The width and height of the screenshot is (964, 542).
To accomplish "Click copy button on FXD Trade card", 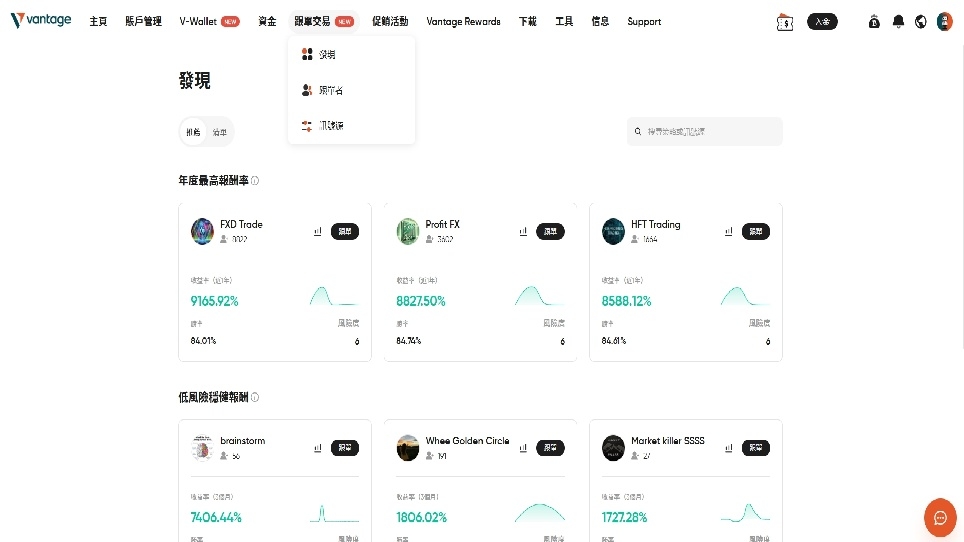I will (x=345, y=232).
